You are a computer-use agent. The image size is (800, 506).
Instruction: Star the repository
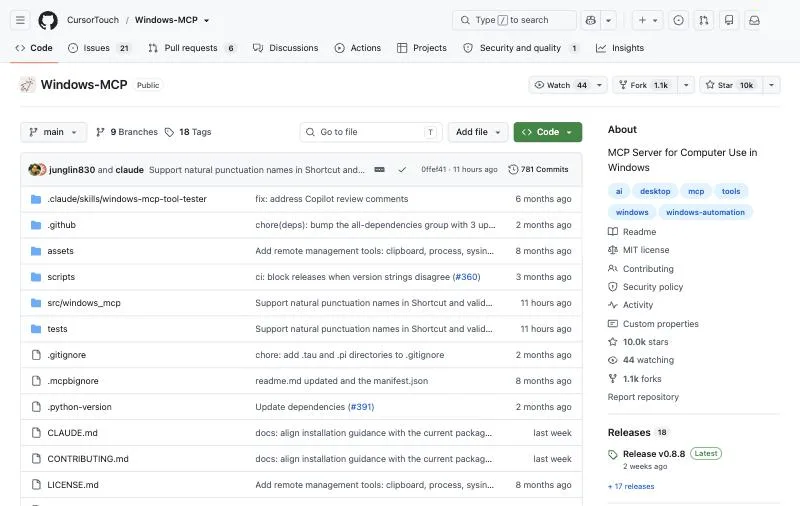(x=731, y=85)
